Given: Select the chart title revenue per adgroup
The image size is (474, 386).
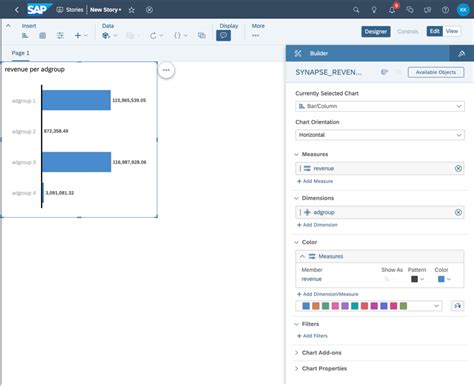Looking at the screenshot, I should coord(35,69).
